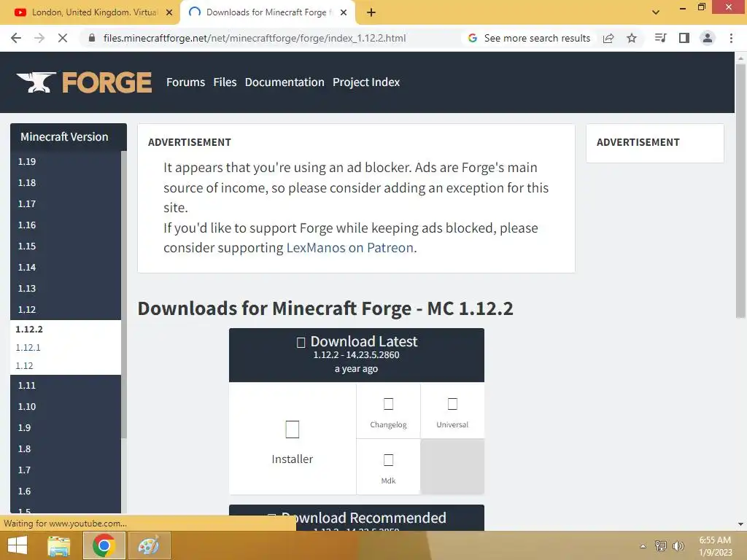
Task: Open the Chrome profile icon
Action: point(708,38)
